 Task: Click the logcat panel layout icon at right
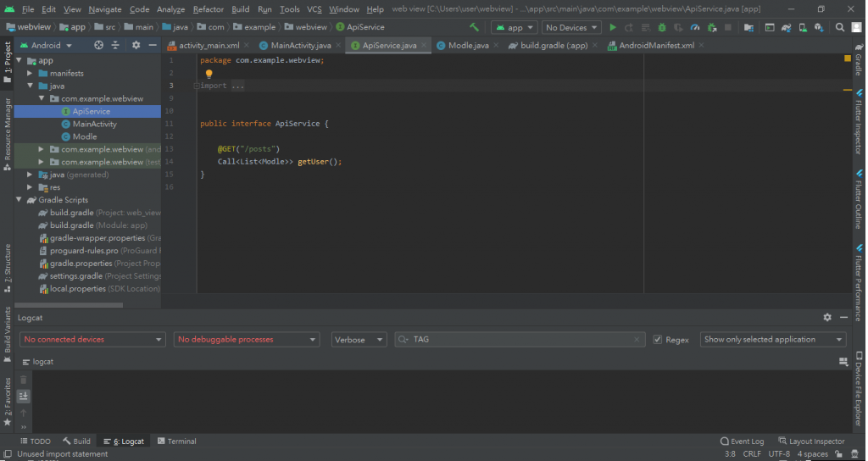tap(843, 361)
